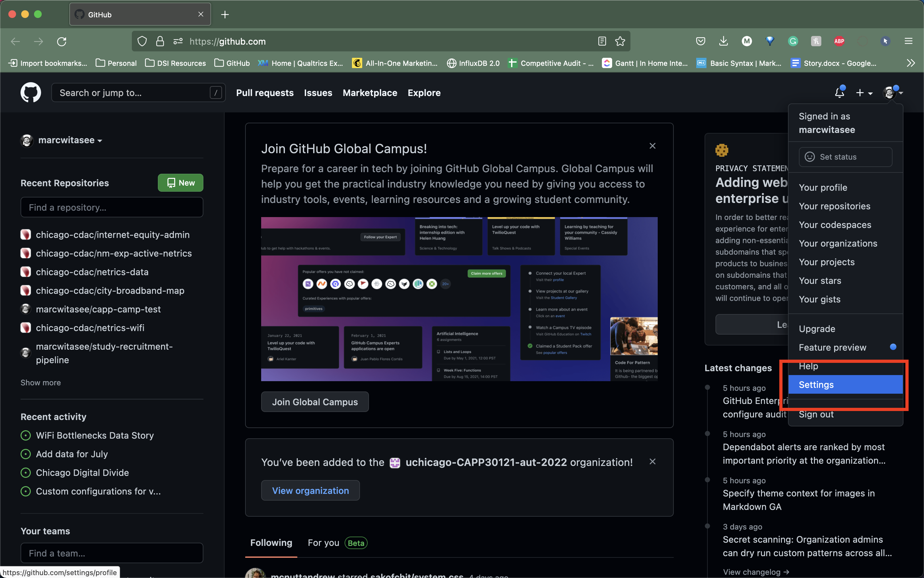Bookmark this page with the star icon
Viewport: 924px width, 578px height.
tap(620, 41)
